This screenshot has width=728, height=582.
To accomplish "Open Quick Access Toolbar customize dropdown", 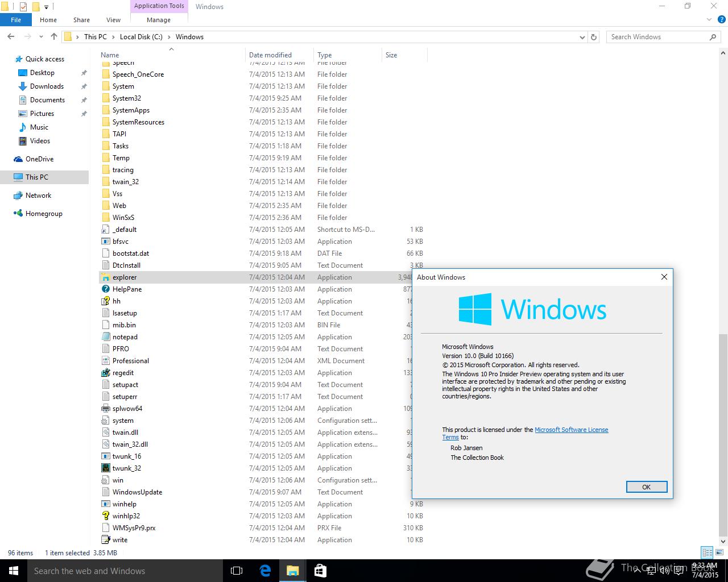I will [x=47, y=7].
